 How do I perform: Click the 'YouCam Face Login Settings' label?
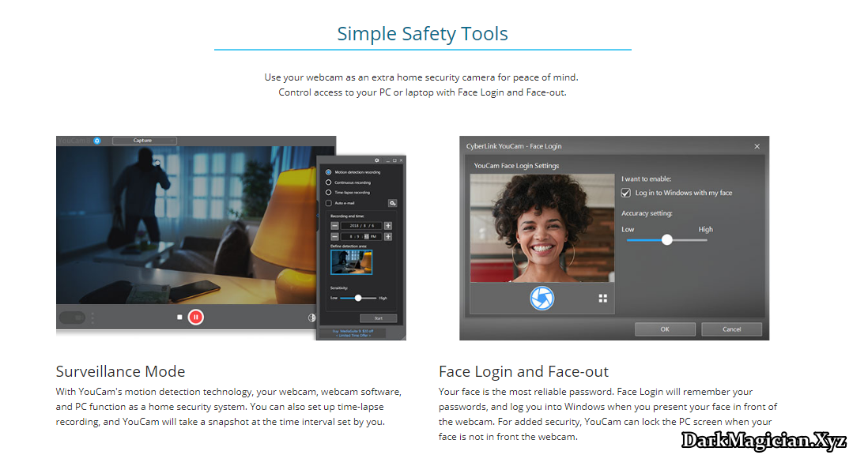click(x=516, y=166)
